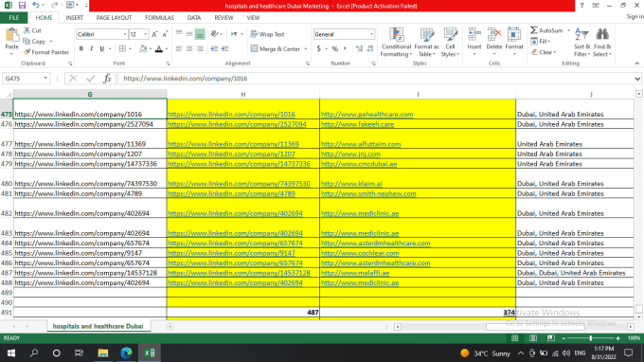Expand the AutoSum dropdown arrow
The image size is (644, 362).
(x=568, y=30)
